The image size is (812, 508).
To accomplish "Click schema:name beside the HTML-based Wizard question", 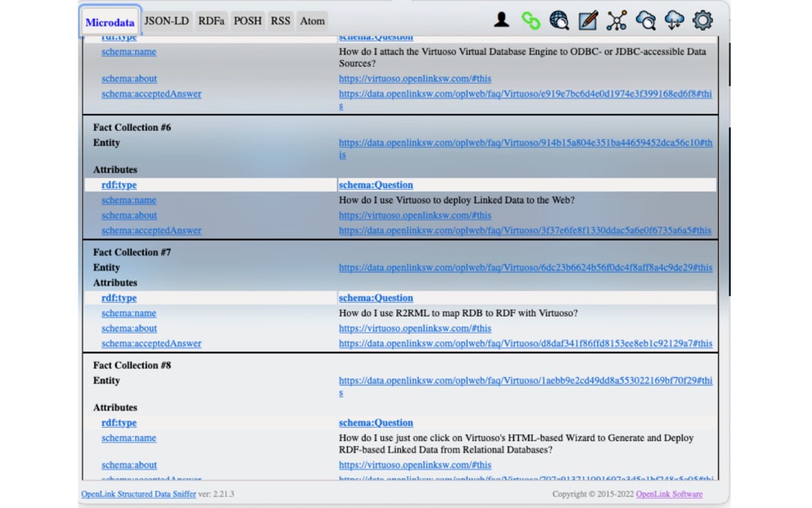I will point(129,438).
